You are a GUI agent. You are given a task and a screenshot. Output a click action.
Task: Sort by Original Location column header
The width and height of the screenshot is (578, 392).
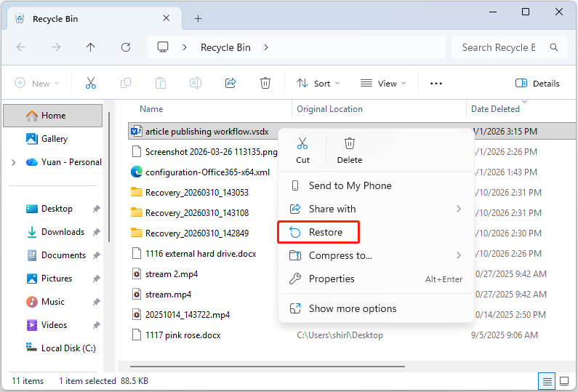coord(329,109)
